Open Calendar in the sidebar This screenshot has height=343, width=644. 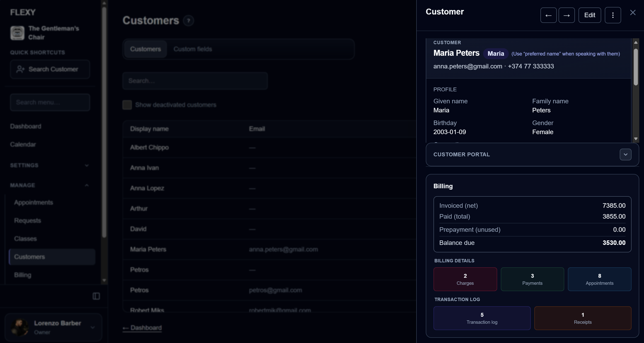tap(23, 145)
